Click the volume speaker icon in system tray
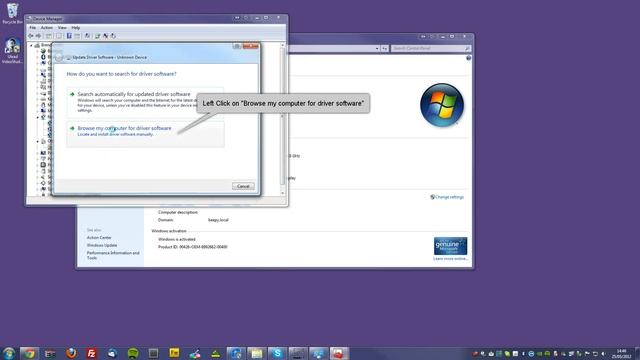The width and height of the screenshot is (640, 360). 603,353
